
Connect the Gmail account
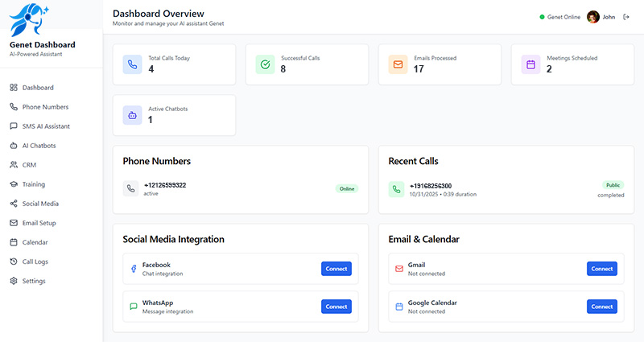(602, 269)
